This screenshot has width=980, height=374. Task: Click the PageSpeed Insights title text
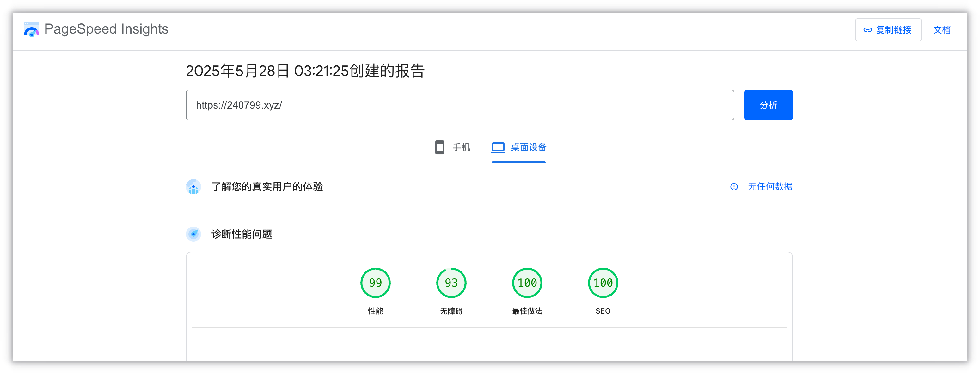click(106, 29)
